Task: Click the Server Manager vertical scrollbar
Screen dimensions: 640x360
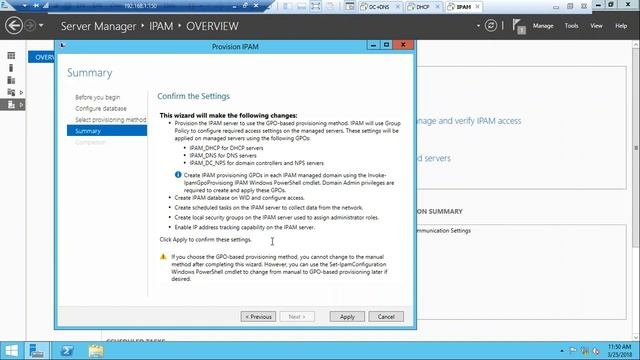Action: click(636, 147)
